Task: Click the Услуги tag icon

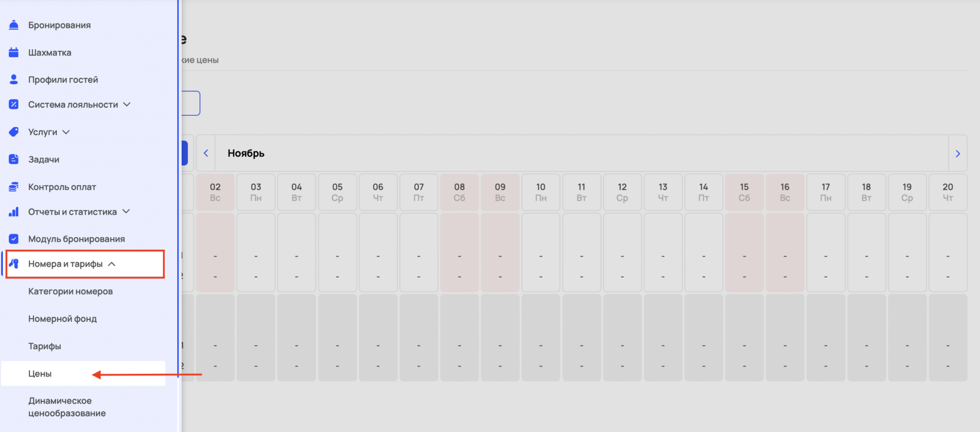Action: (x=14, y=132)
